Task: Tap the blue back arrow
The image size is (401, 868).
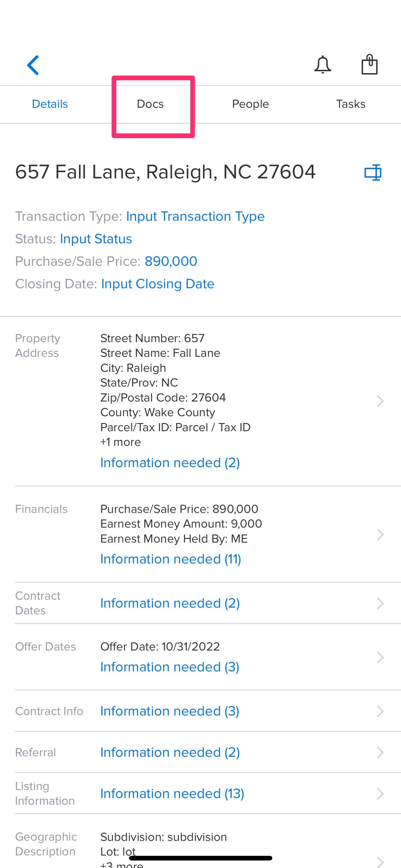Action: pos(33,65)
